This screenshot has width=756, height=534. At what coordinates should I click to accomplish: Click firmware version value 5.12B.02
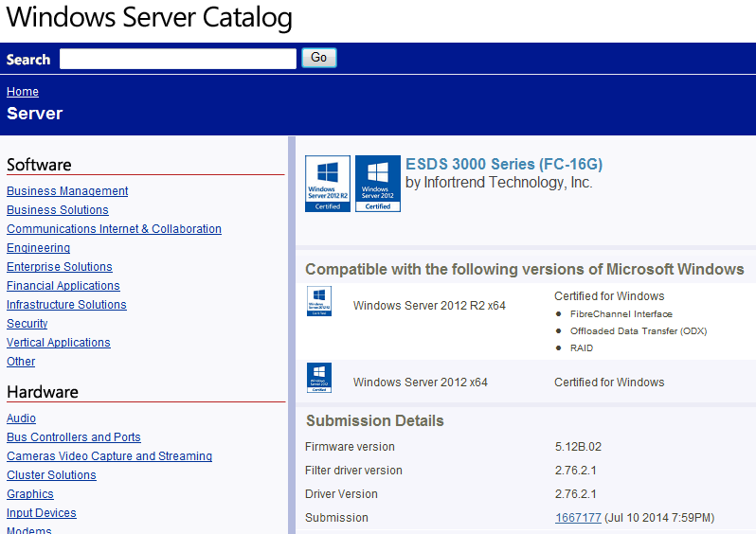[x=578, y=447]
